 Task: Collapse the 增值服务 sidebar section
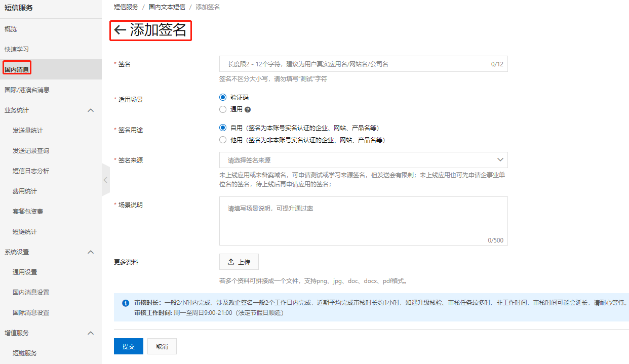91,333
